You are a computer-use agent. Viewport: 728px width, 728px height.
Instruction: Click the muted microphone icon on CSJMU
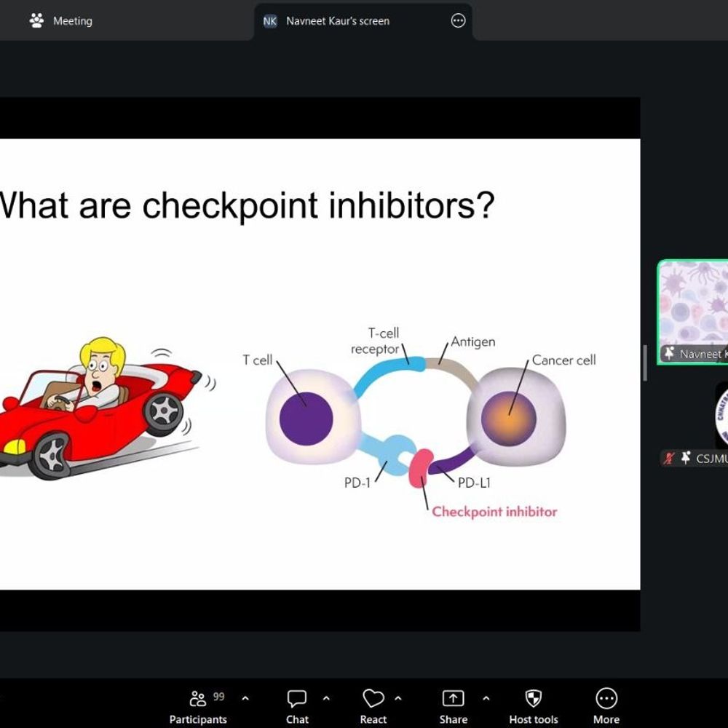click(668, 459)
